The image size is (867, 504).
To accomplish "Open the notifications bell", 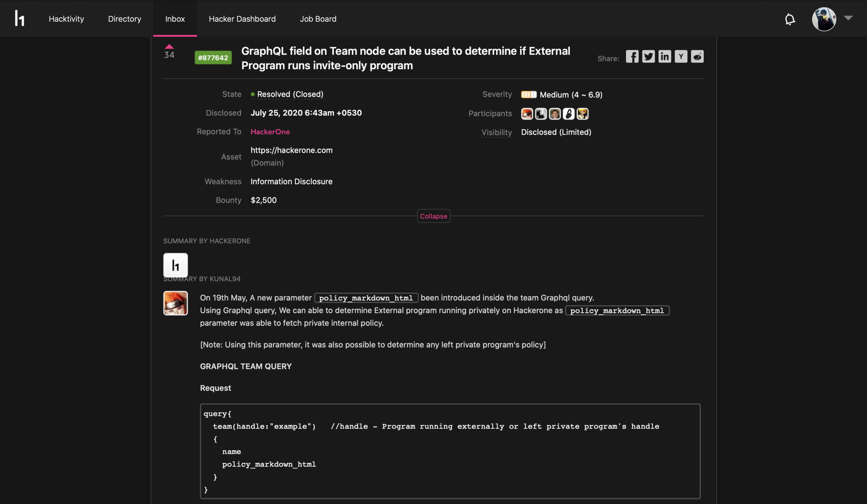I will [790, 19].
